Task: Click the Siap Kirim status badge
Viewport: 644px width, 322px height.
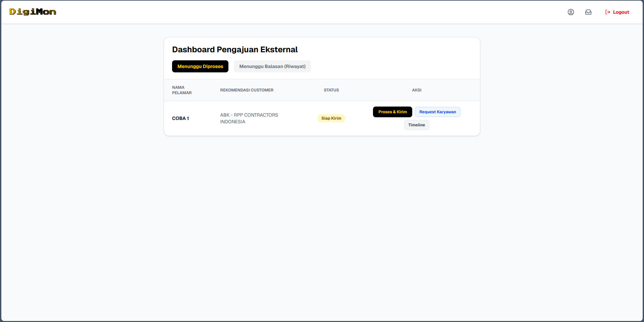Action: click(x=331, y=118)
